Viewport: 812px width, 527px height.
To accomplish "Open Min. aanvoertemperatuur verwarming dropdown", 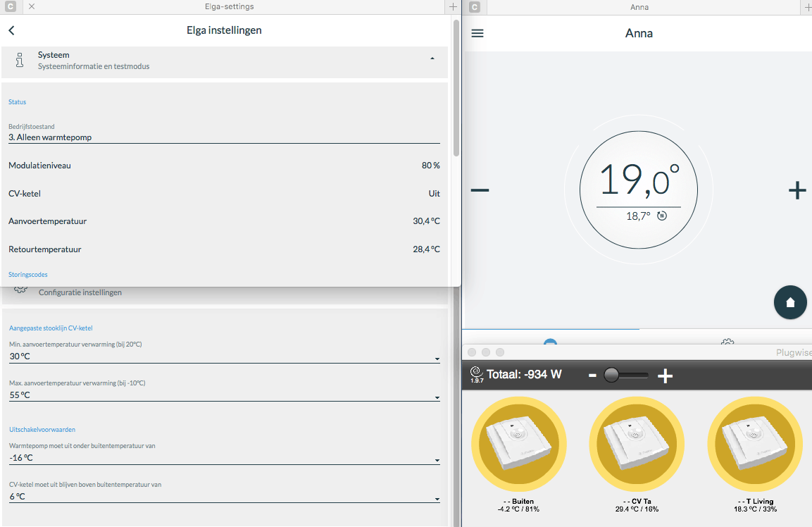I will [224, 356].
